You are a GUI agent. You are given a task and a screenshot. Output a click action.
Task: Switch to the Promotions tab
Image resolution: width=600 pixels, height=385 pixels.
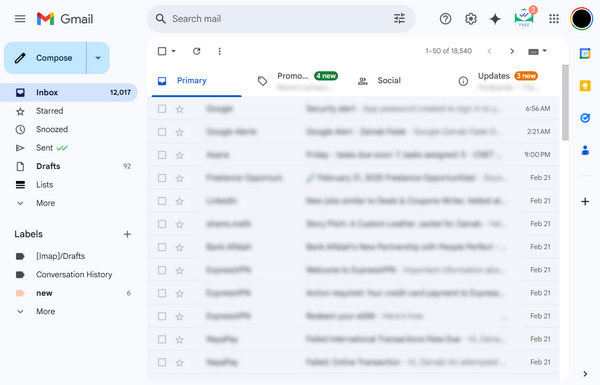(298, 81)
